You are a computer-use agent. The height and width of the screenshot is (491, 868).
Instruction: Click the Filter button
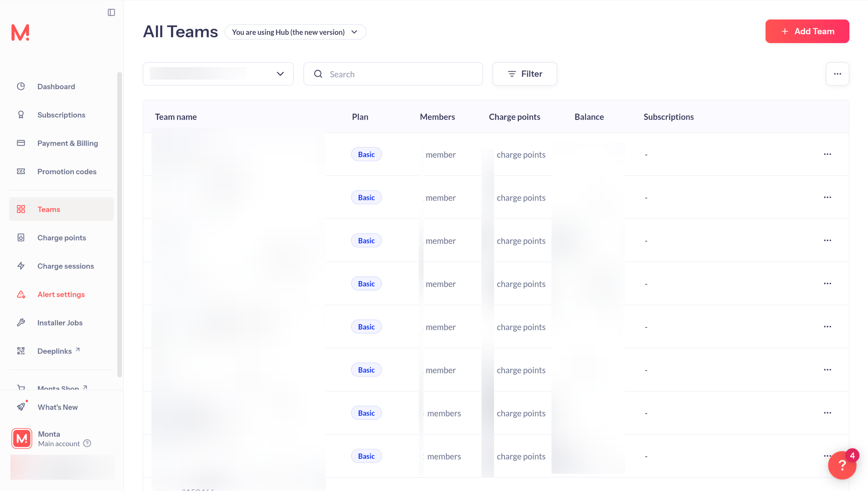point(524,74)
